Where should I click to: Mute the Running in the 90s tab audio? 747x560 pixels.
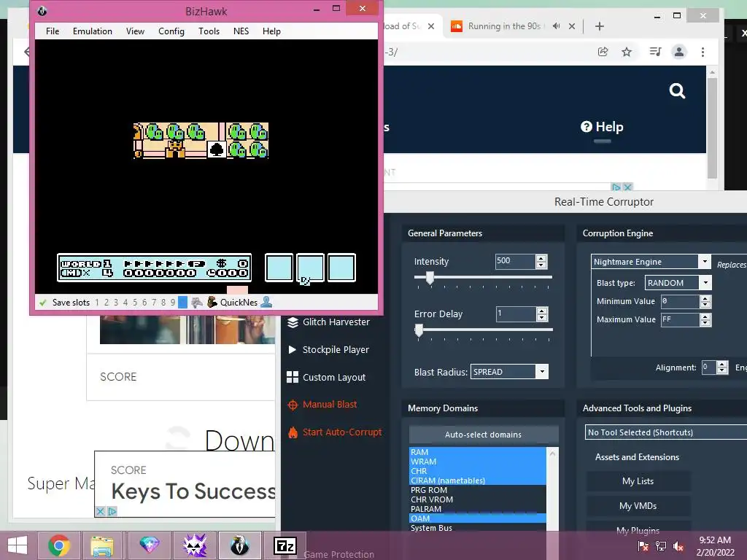(x=556, y=26)
